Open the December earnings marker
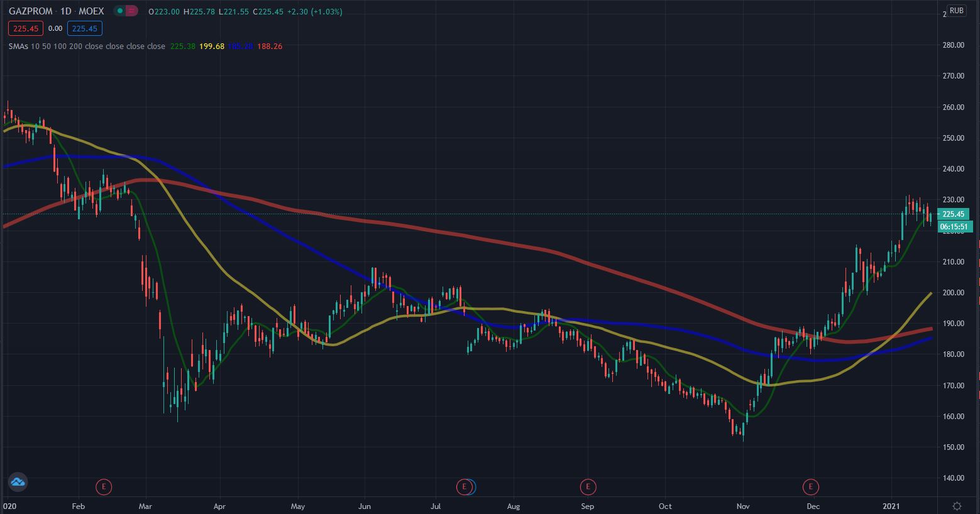980x514 pixels. pyautogui.click(x=811, y=486)
